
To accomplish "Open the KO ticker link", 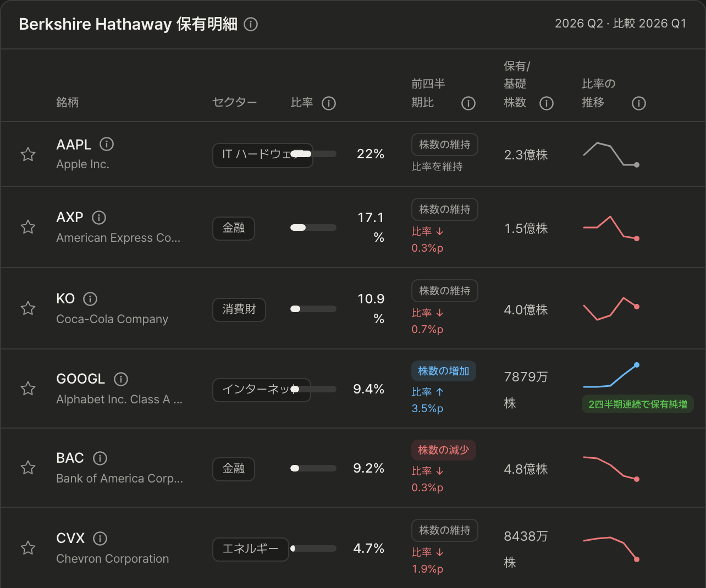I will pyautogui.click(x=65, y=299).
